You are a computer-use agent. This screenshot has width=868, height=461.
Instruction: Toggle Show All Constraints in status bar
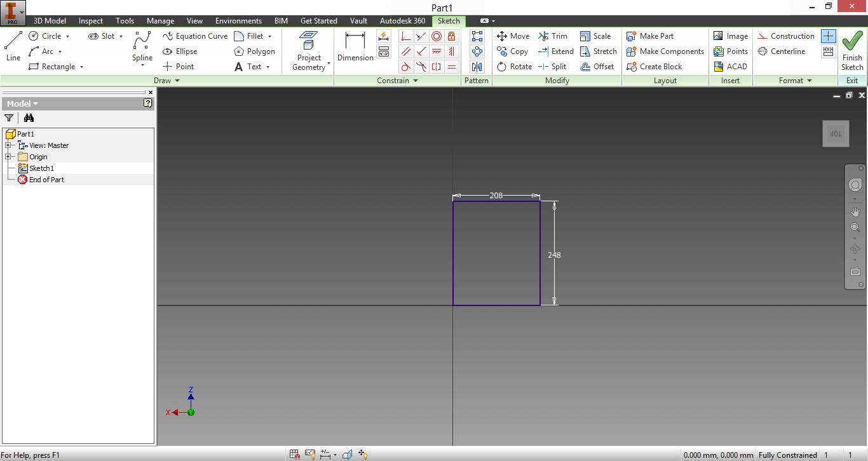(310, 455)
